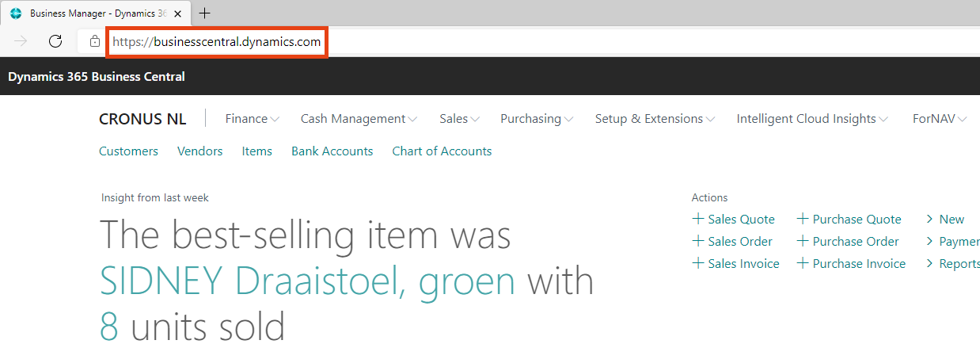
Task: Open Intelligent Cloud Insights menu
Action: [x=811, y=119]
